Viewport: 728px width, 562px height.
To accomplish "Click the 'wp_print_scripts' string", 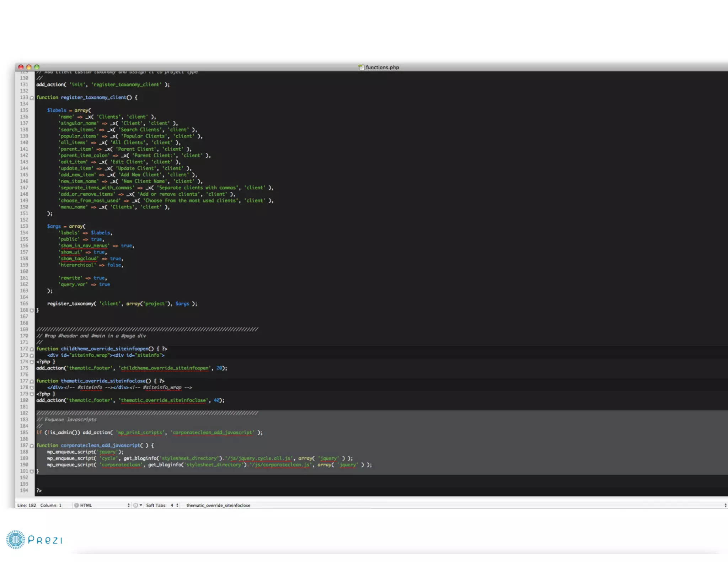I will (x=140, y=433).
